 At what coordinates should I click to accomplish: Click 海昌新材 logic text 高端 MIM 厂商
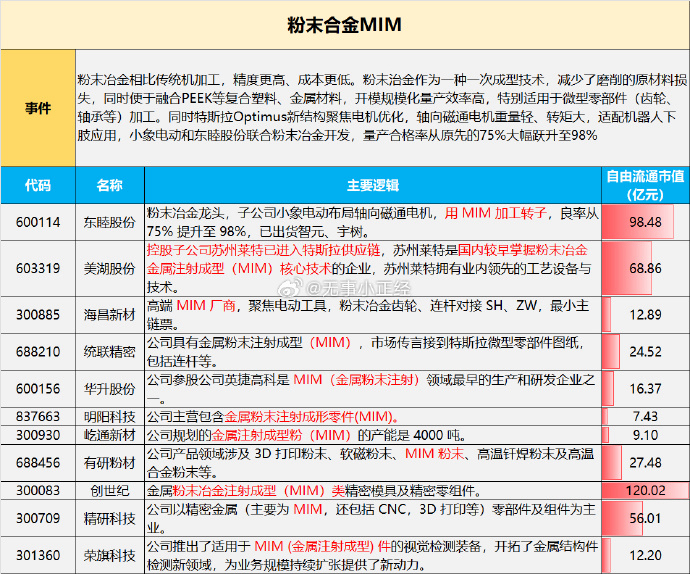coord(367,315)
